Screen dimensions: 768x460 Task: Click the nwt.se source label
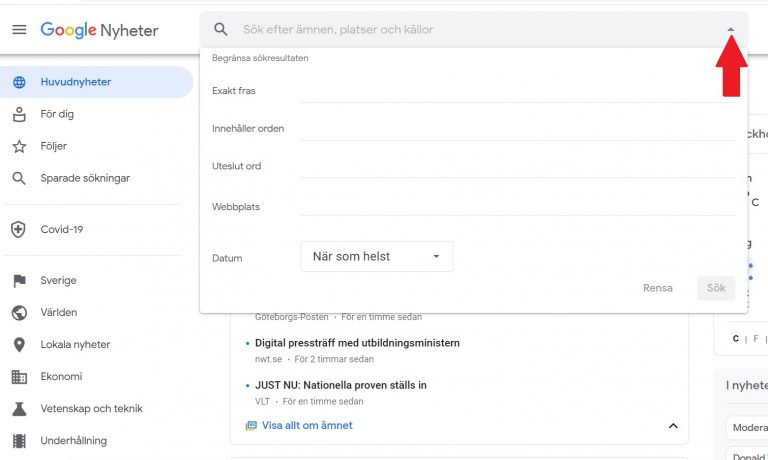tap(268, 359)
